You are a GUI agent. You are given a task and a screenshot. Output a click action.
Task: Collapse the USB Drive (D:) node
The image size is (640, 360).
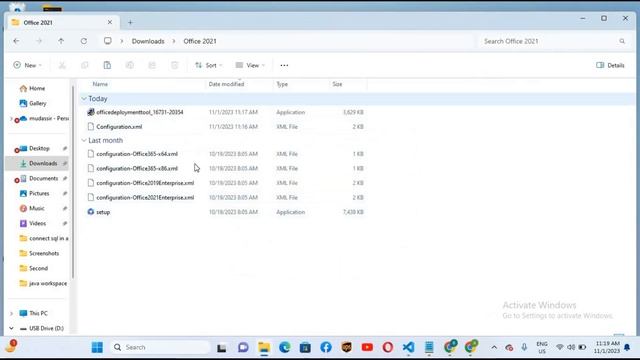point(11,328)
